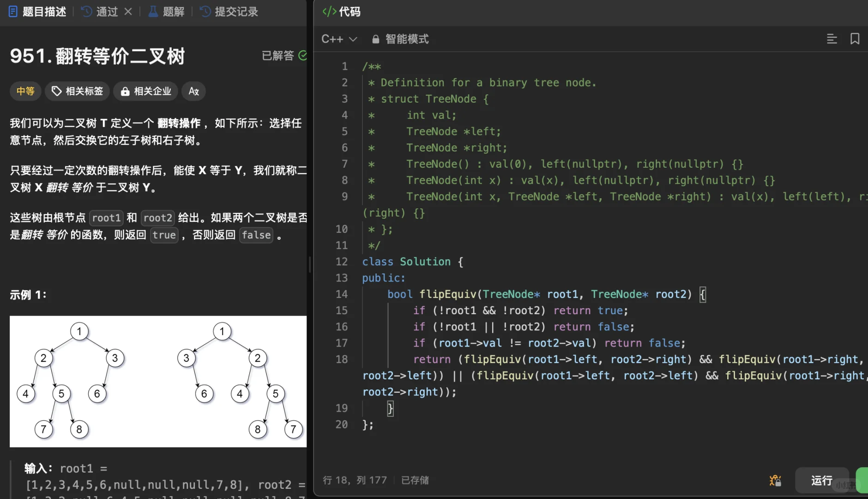
Task: Click flipEquiv function name on line 14
Action: 448,294
